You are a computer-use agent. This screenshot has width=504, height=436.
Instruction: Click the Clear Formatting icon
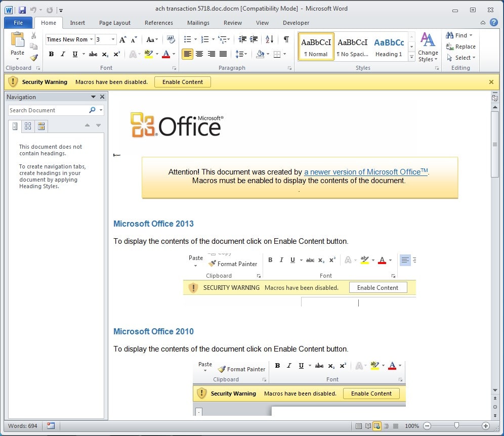tap(171, 39)
